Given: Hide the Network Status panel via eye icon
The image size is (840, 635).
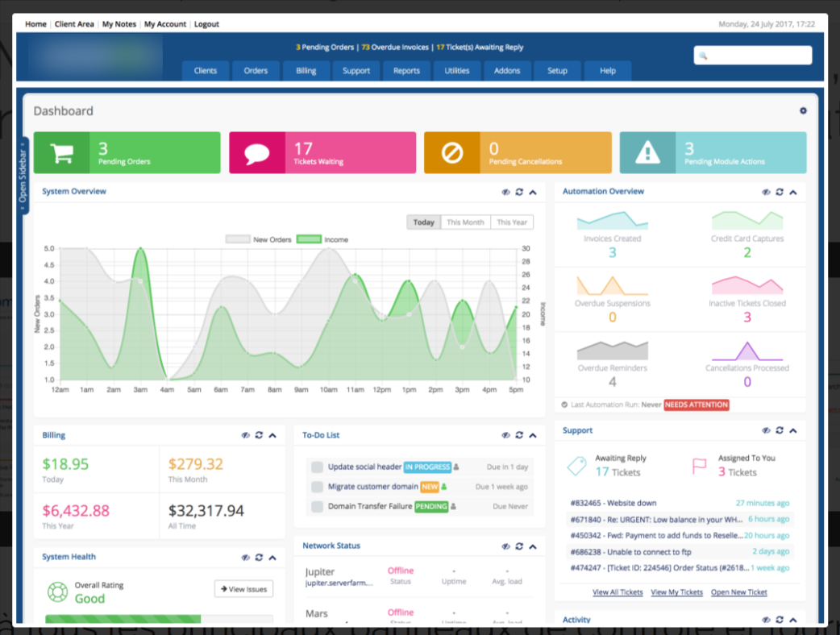Looking at the screenshot, I should coord(505,546).
